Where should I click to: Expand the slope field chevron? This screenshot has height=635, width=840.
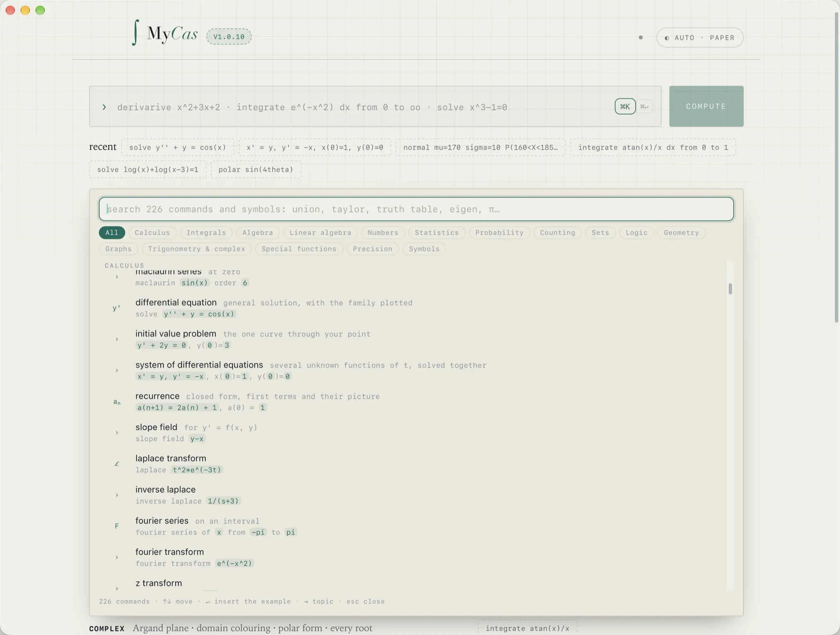[117, 433]
